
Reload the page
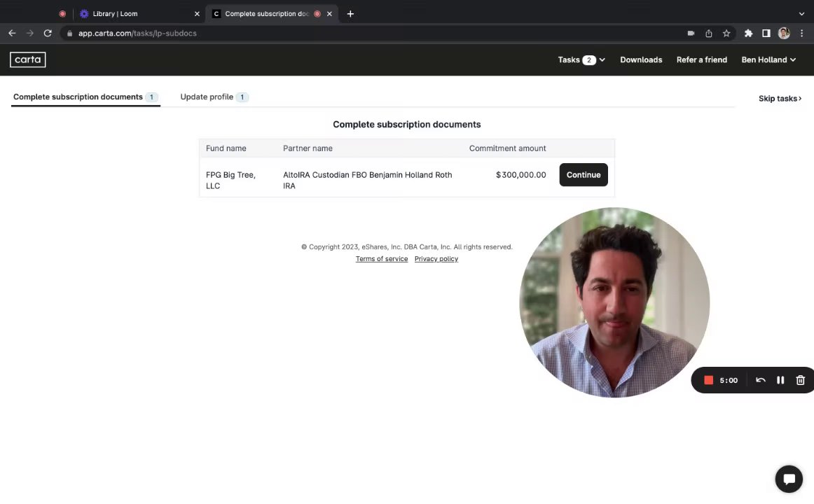(48, 33)
